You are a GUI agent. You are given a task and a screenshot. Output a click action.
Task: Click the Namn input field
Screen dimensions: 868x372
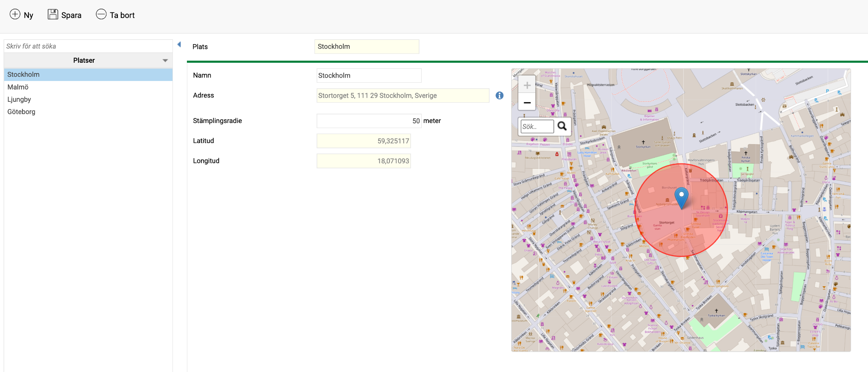pyautogui.click(x=369, y=76)
